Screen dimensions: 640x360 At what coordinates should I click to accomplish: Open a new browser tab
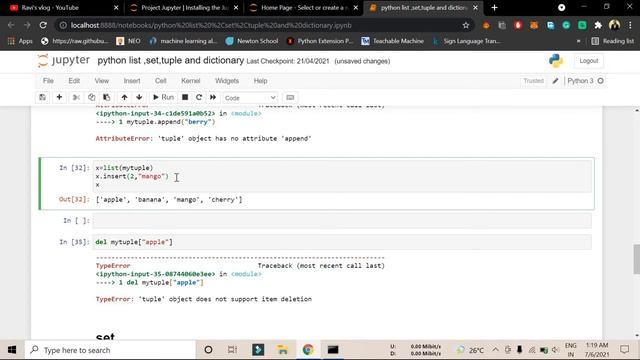pyautogui.click(x=494, y=8)
